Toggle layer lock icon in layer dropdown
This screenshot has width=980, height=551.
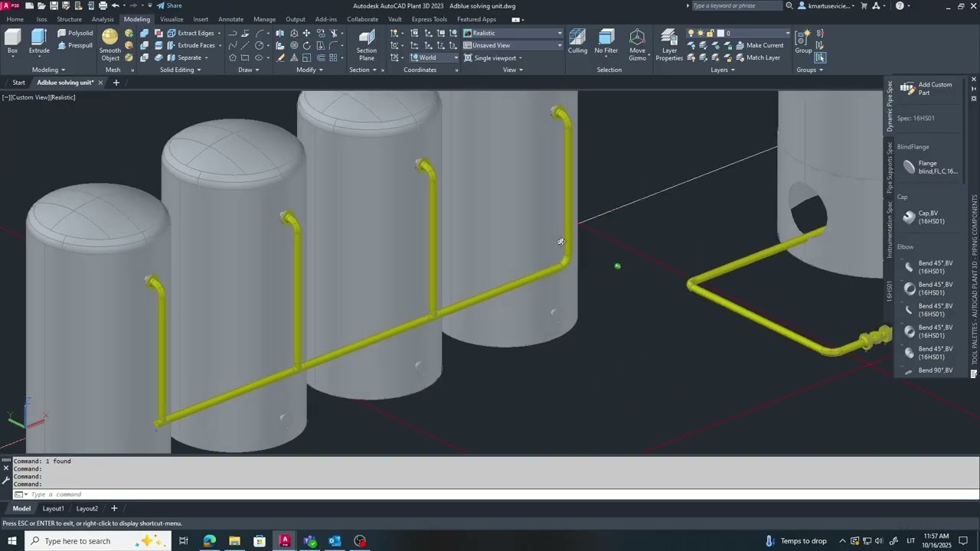click(x=710, y=33)
